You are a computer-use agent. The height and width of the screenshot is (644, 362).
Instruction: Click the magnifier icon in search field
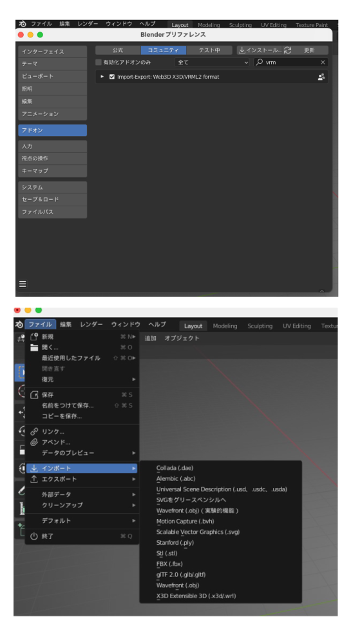(260, 63)
